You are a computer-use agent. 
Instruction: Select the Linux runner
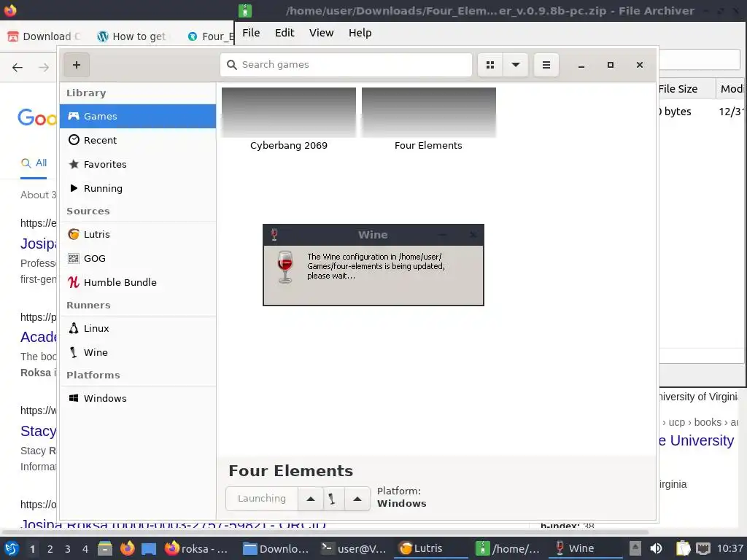click(x=138, y=329)
